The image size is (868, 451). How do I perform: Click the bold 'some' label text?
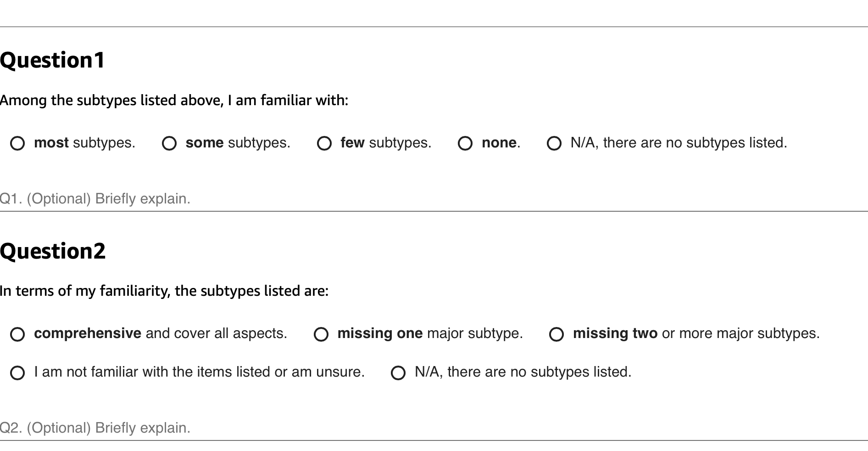point(205,143)
